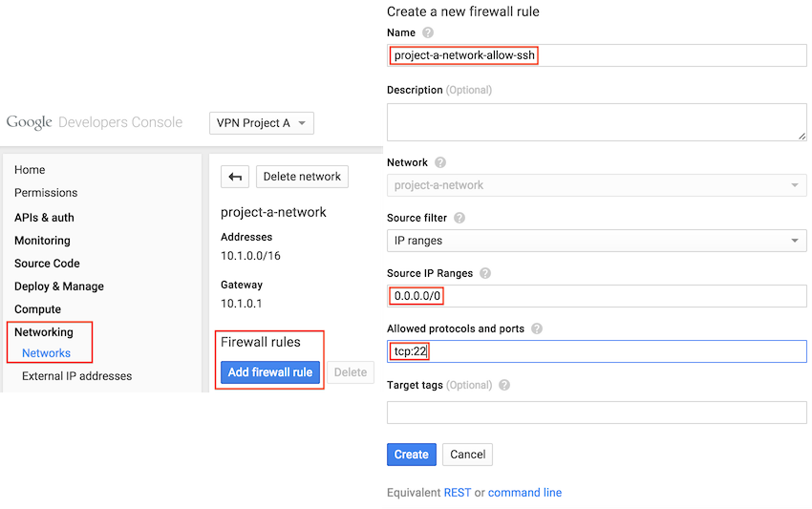Click the back arrow button
Viewport: 812px width, 509px height.
[x=235, y=177]
